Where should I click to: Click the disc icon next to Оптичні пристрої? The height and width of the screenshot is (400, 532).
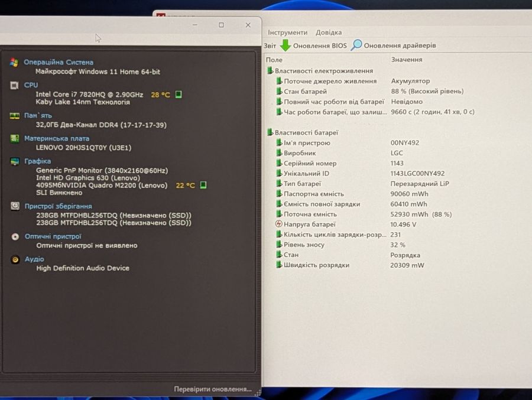tap(15, 236)
